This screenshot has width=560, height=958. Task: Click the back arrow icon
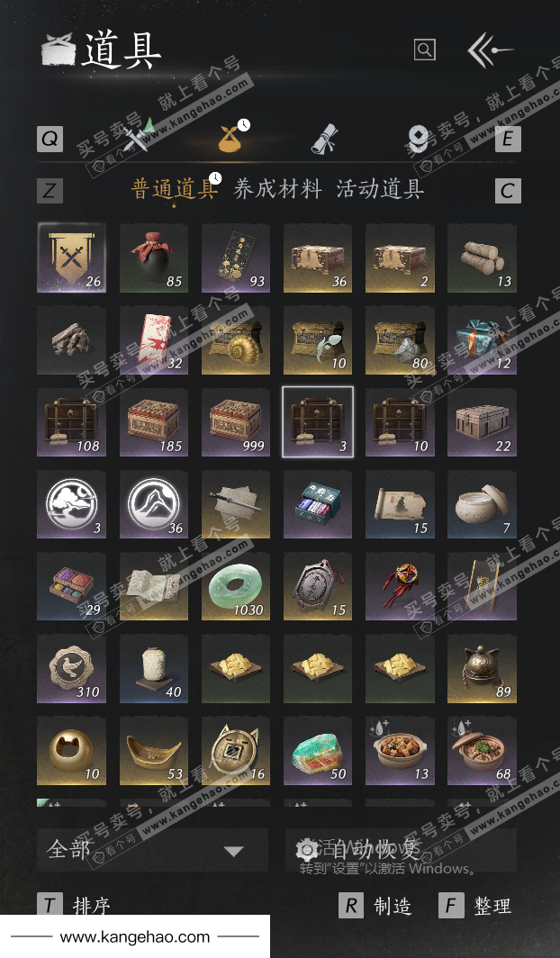pos(490,50)
